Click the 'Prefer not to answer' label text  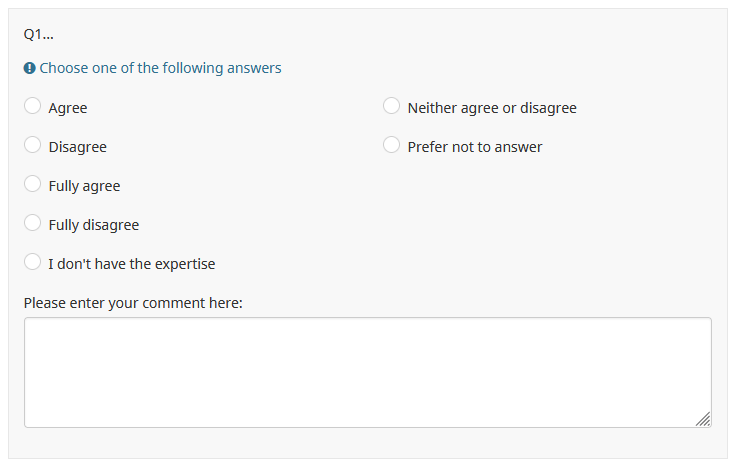click(475, 147)
